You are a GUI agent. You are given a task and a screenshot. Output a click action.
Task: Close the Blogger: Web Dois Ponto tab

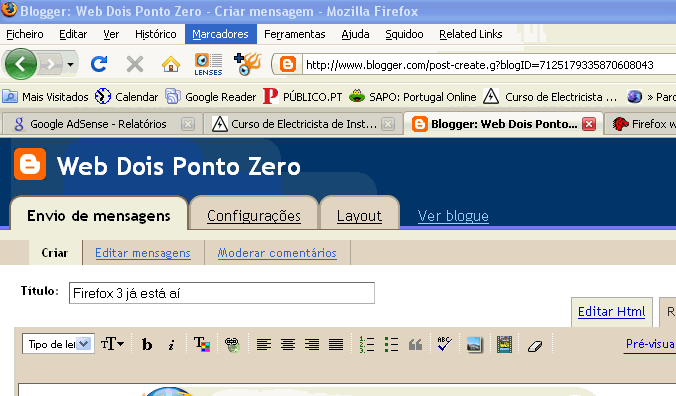(x=589, y=124)
